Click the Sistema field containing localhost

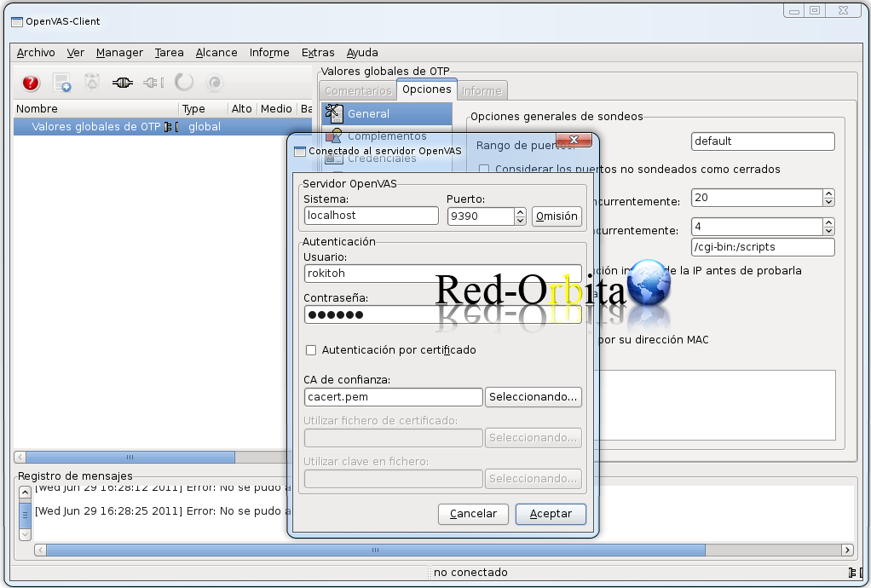tap(372, 216)
